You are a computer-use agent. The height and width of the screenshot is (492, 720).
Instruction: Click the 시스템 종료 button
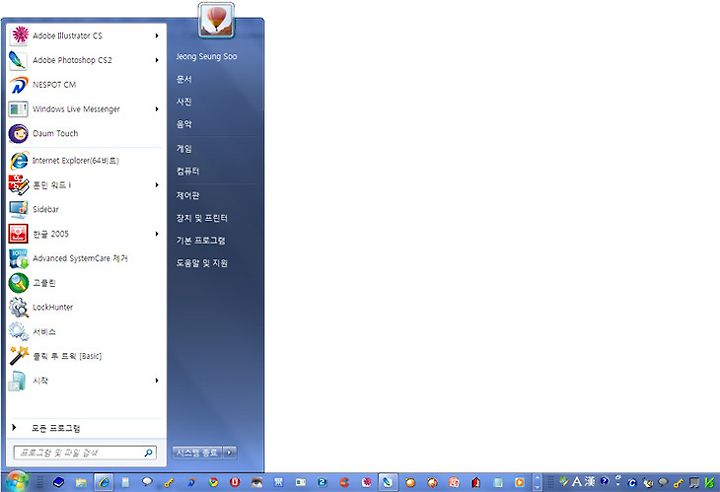coord(197,452)
